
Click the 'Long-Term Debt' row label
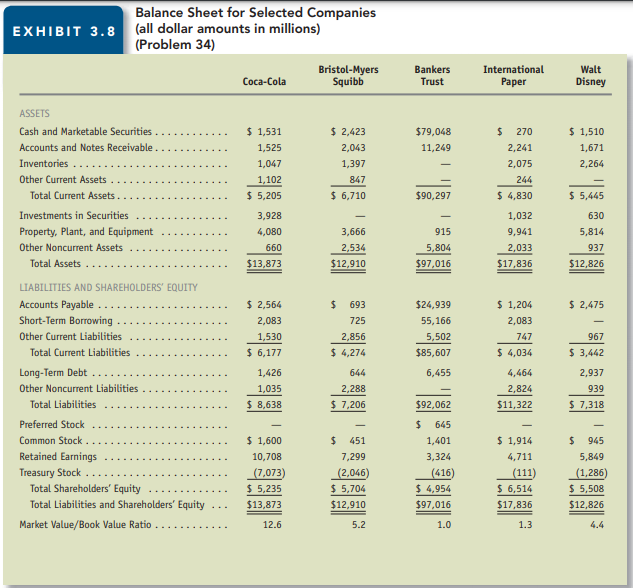point(53,372)
